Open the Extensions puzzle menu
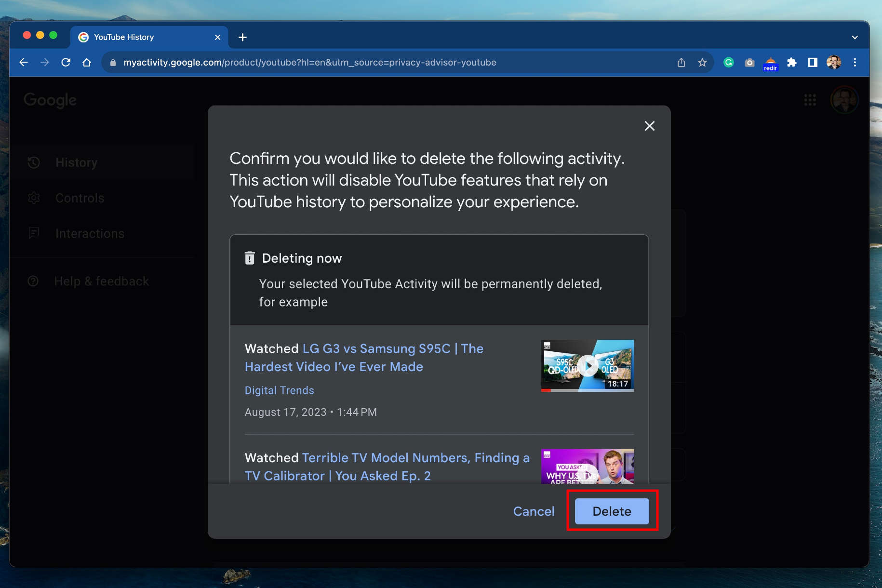This screenshot has width=882, height=588. [x=791, y=62]
